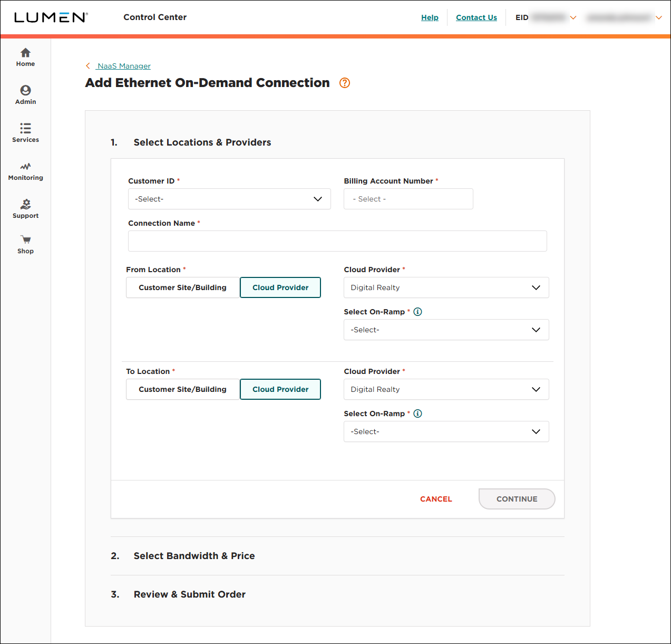This screenshot has width=671, height=644.
Task: Click Add Ethernet On-Demand Connection title
Action: pyautogui.click(x=208, y=83)
